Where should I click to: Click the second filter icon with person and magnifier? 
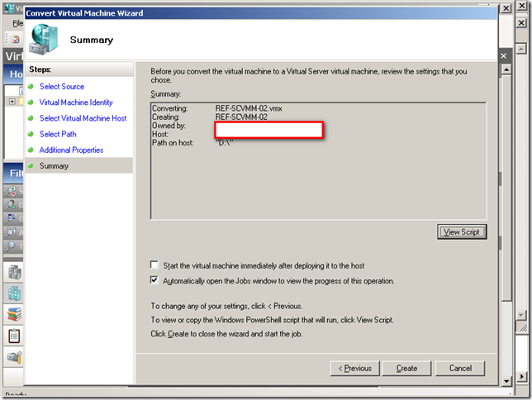pos(11,205)
